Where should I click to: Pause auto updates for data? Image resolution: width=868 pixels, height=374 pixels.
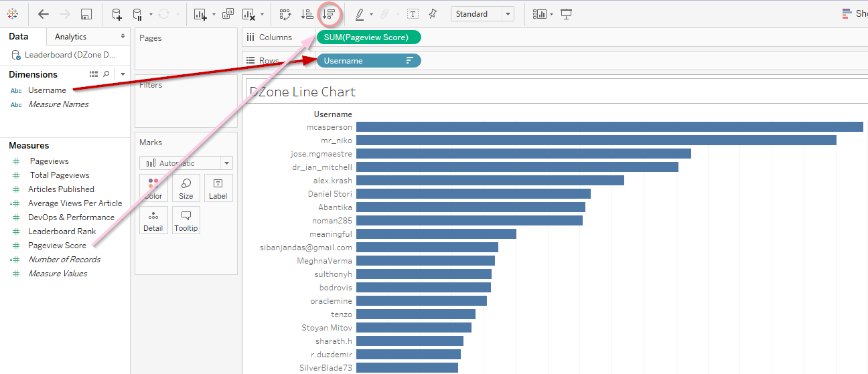click(137, 13)
